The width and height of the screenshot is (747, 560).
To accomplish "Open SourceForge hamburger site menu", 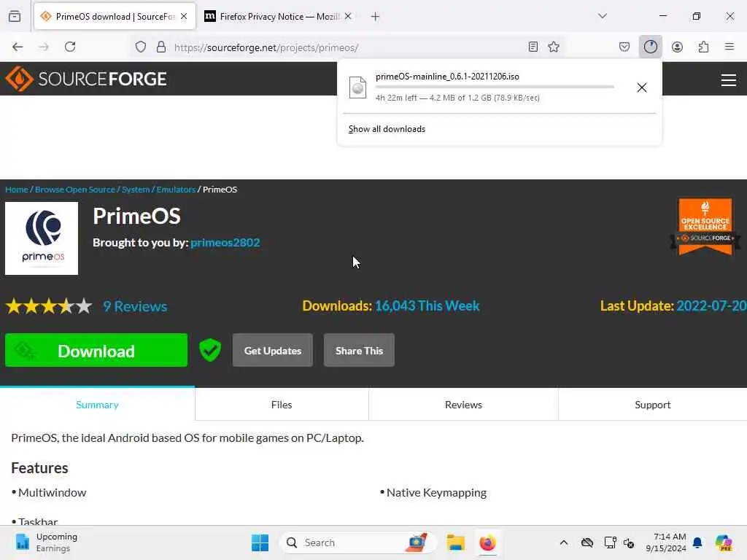I will pos(729,80).
